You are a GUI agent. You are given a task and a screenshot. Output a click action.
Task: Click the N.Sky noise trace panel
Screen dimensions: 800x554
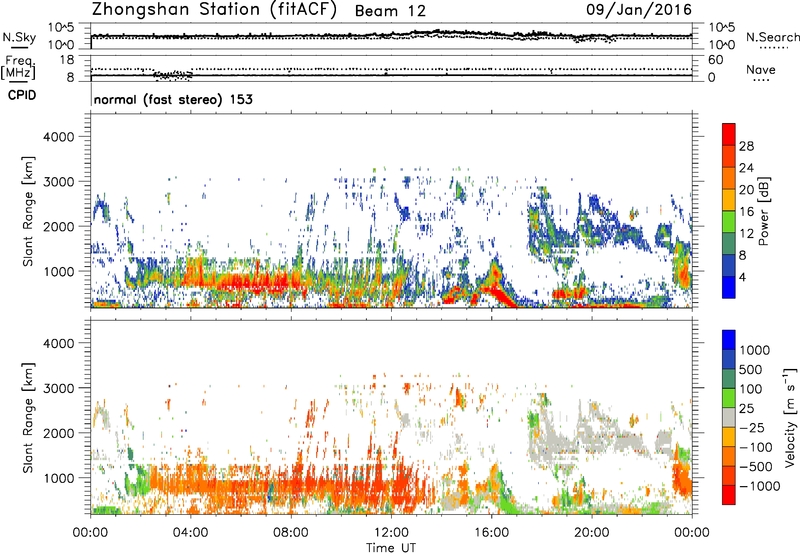pos(391,36)
